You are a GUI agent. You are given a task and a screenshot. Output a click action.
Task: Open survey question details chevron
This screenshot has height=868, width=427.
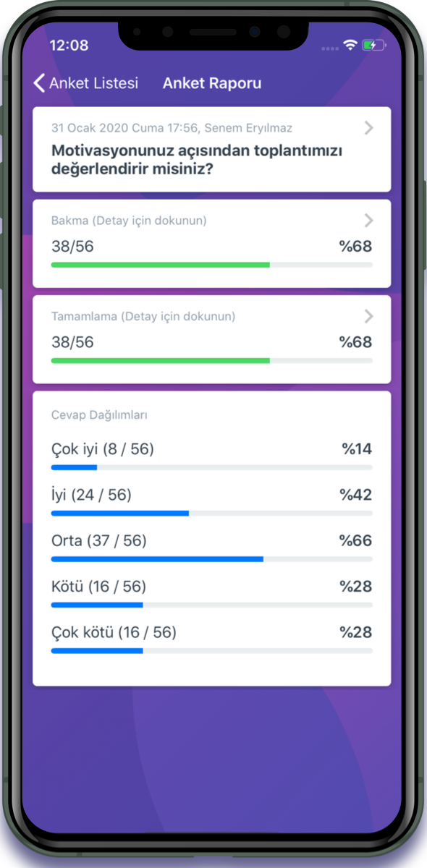point(369,128)
